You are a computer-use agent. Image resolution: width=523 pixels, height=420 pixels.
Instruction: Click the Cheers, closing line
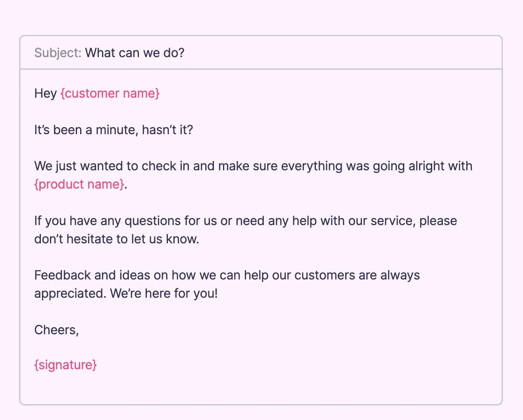[x=57, y=330]
